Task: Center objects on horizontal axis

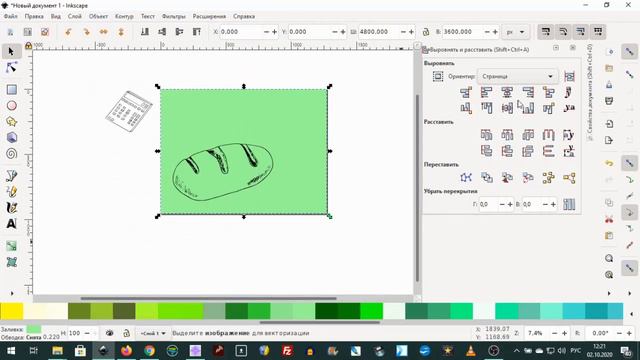Action: click(x=507, y=108)
